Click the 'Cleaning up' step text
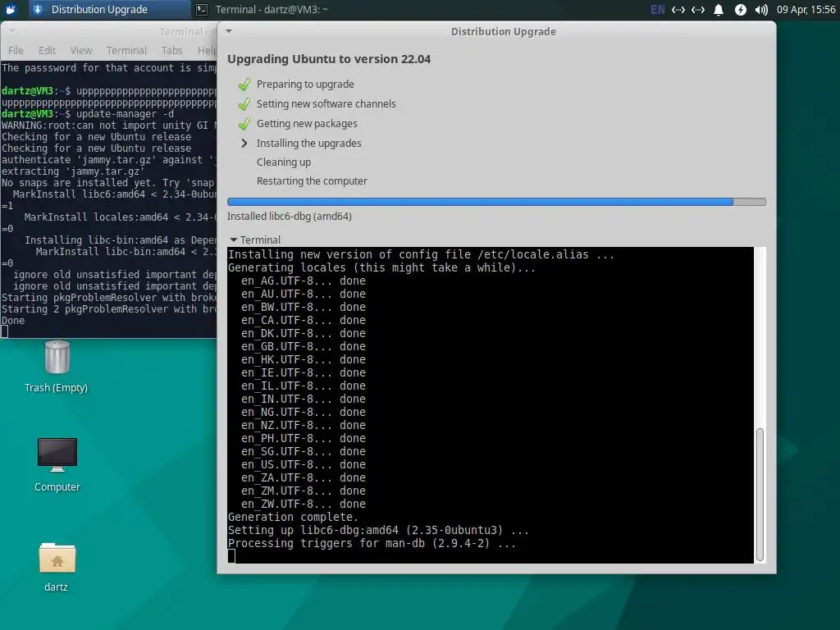Screen dimensions: 840x630 click(283, 162)
